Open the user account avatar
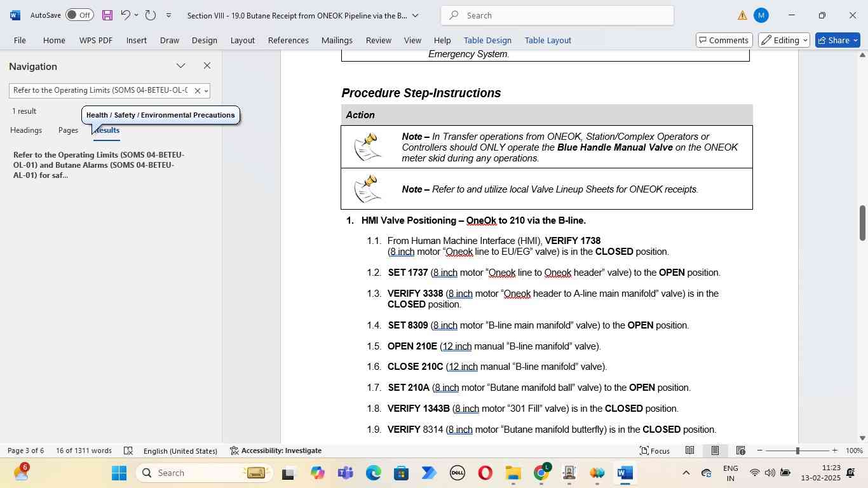Viewport: 868px width, 488px height. pos(761,15)
